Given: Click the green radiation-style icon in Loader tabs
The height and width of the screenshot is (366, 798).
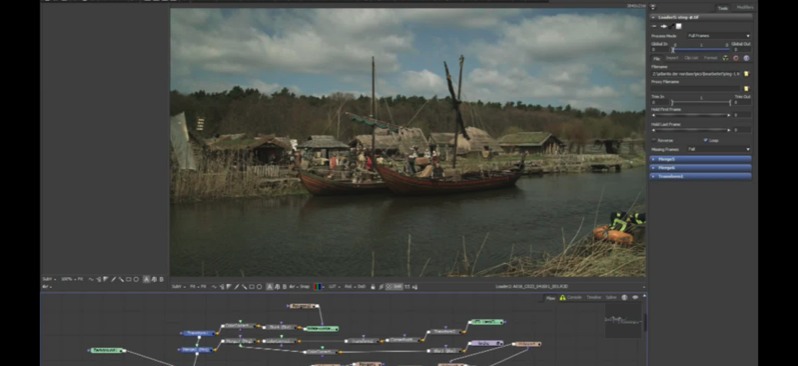Looking at the screenshot, I should tap(725, 58).
